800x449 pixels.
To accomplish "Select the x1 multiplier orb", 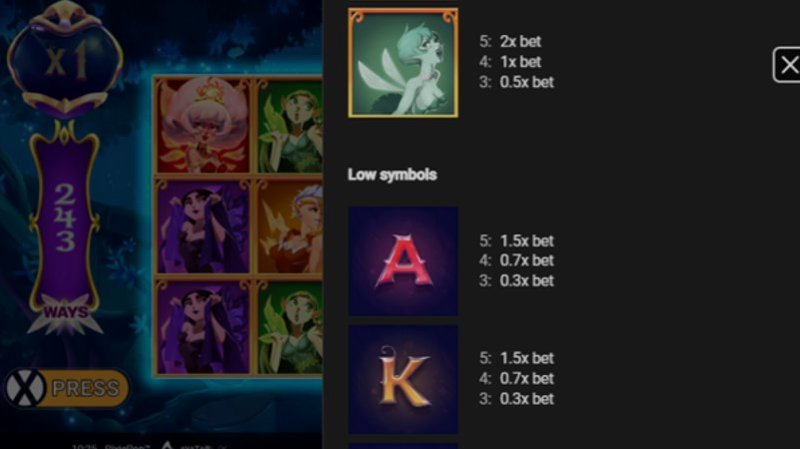I will [x=65, y=60].
